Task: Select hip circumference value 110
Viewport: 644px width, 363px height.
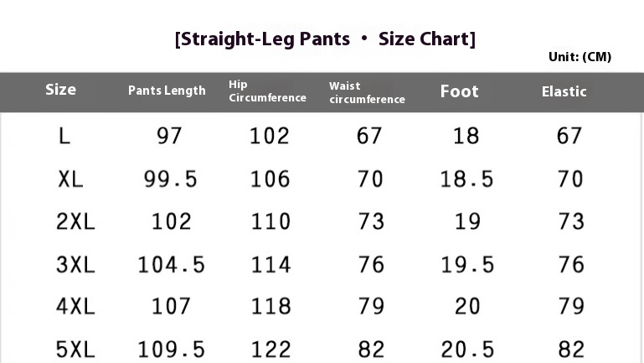Action: click(x=270, y=221)
